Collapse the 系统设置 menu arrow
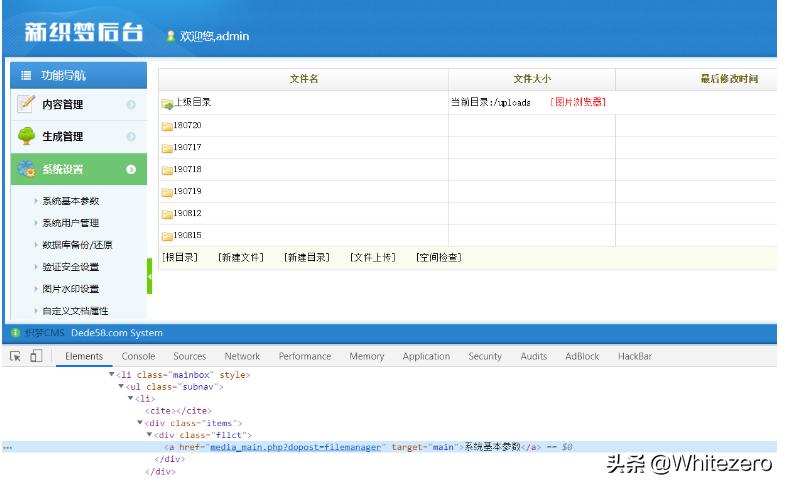 (x=131, y=170)
